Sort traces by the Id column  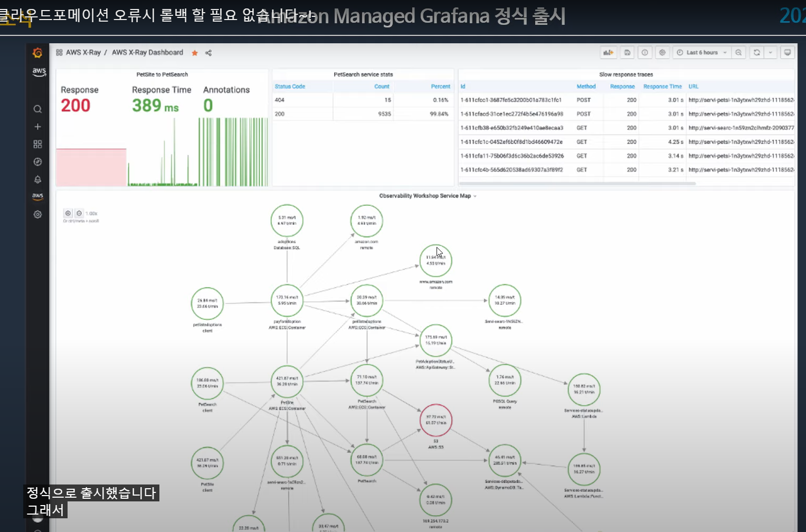463,87
